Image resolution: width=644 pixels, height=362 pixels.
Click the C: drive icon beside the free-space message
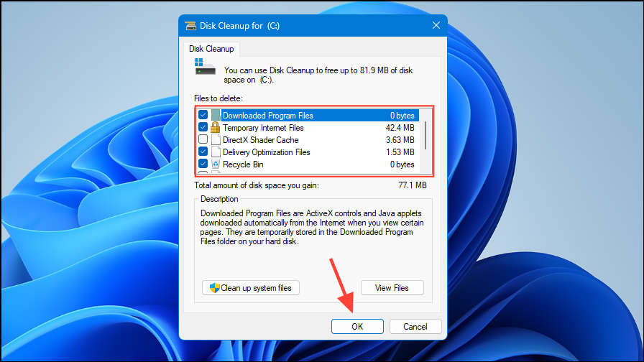coord(205,68)
